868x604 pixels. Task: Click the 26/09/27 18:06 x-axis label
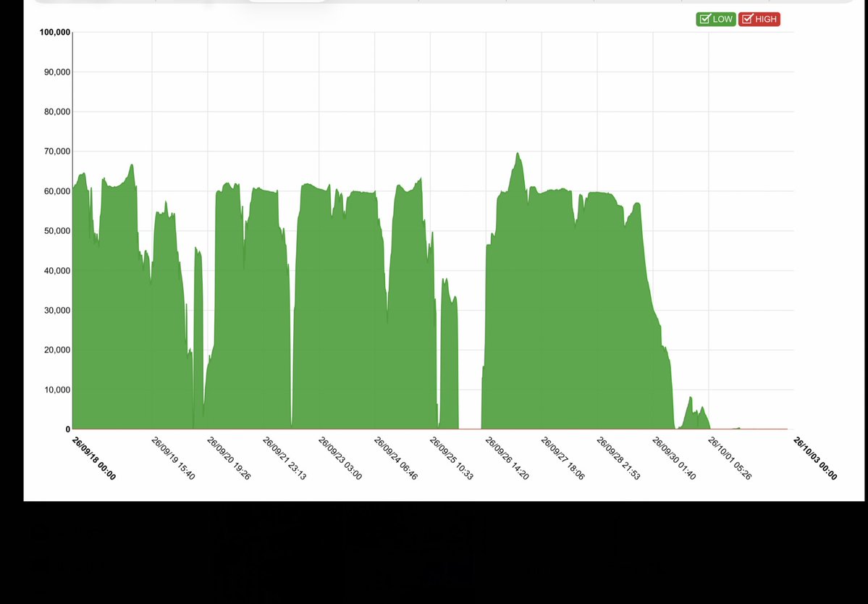[x=563, y=458]
